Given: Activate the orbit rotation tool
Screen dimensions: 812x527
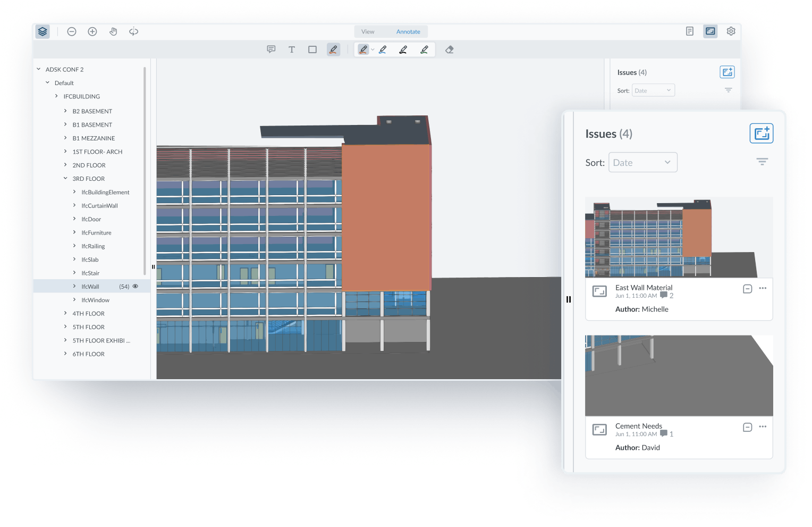Looking at the screenshot, I should click(133, 31).
